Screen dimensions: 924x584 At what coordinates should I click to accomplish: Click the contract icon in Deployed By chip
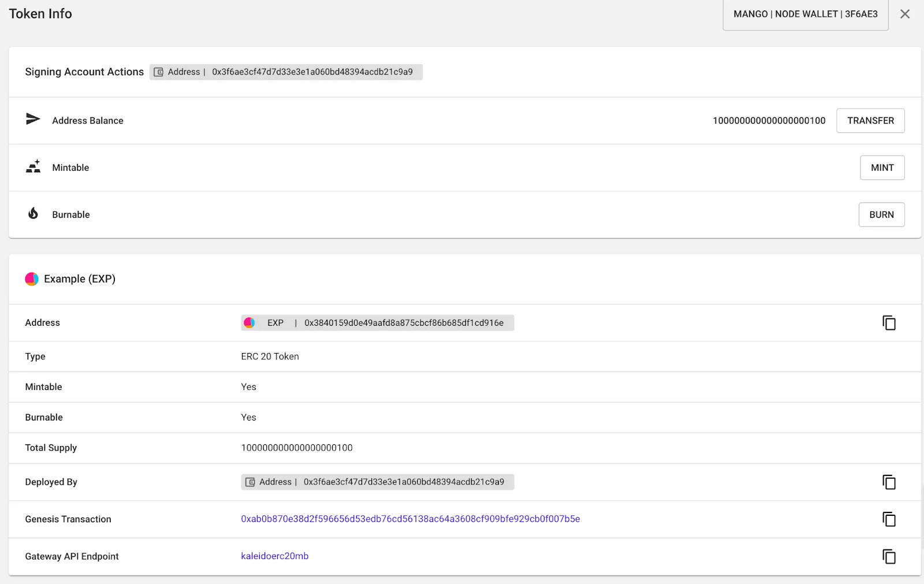pyautogui.click(x=251, y=482)
